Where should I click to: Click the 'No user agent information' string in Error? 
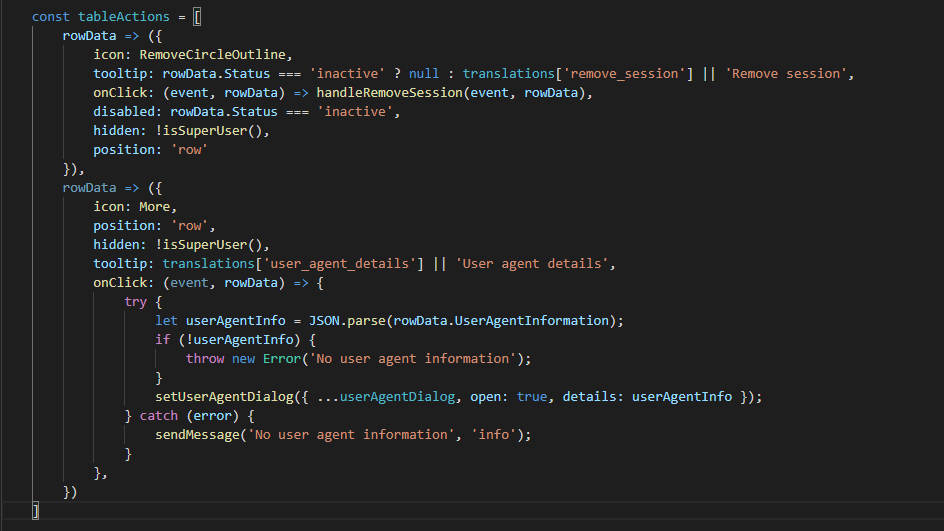pyautogui.click(x=412, y=359)
